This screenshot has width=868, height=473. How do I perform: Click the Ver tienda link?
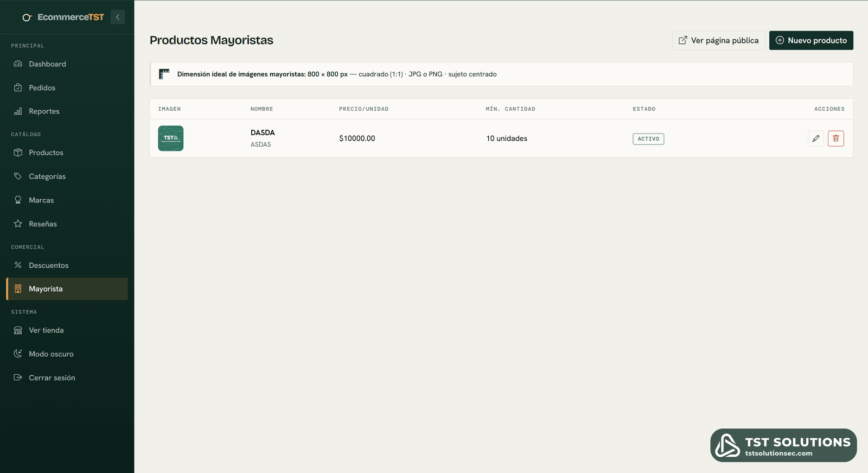(67, 330)
